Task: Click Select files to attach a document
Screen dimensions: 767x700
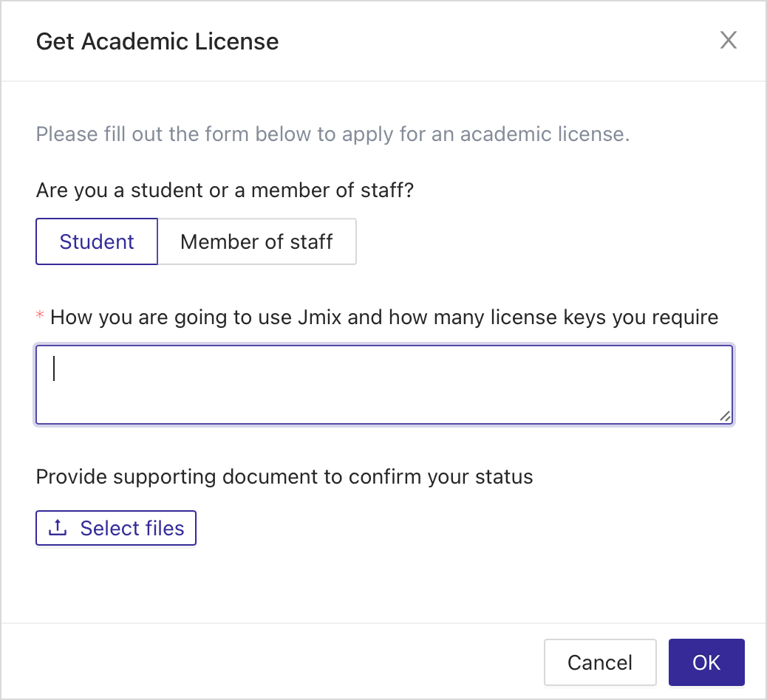Action: (x=115, y=527)
